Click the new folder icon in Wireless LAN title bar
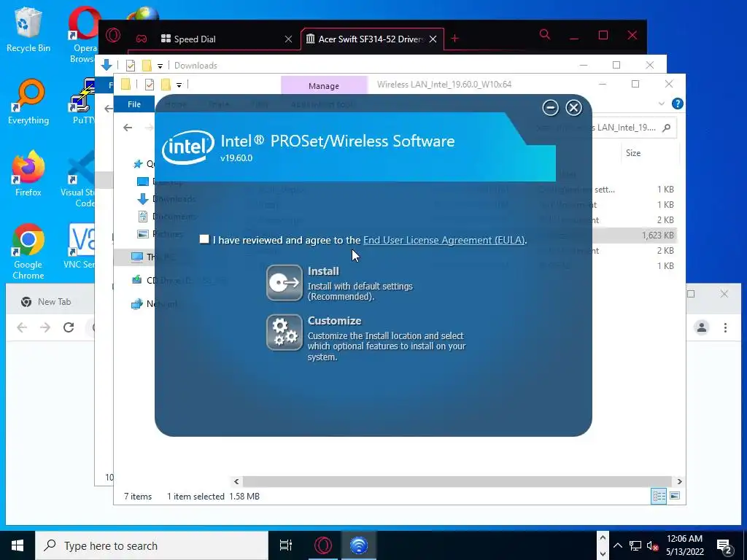Screen dimensions: 747x560 click(166, 85)
